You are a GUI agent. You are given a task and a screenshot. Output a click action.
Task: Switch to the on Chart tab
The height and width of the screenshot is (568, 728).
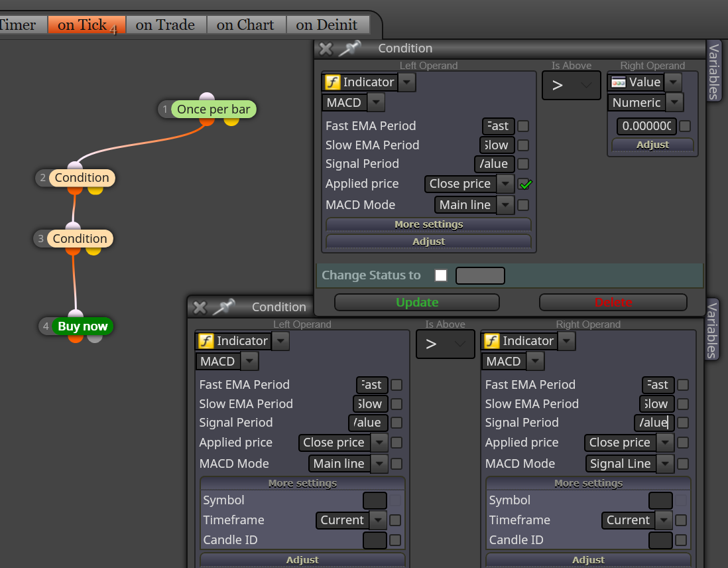point(245,25)
